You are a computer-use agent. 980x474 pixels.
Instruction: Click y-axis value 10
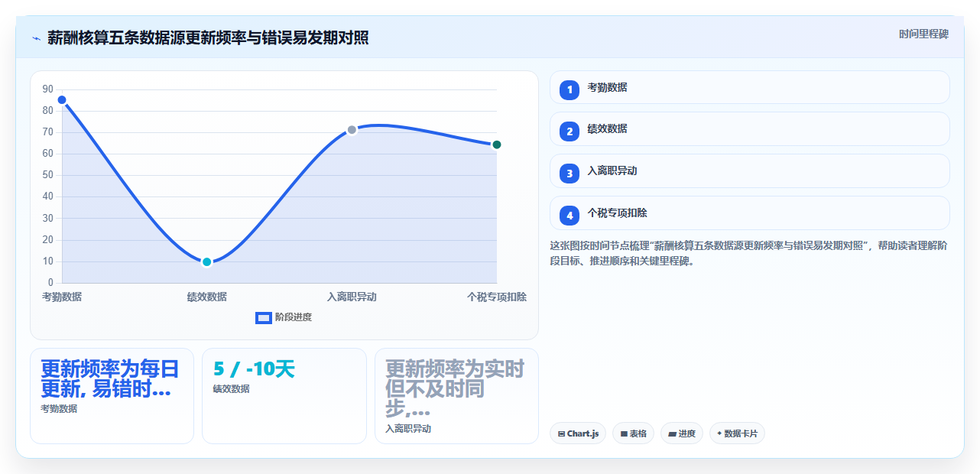point(48,261)
